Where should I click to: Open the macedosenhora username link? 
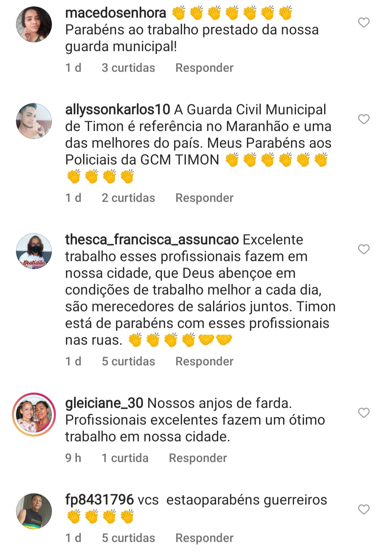(x=115, y=13)
